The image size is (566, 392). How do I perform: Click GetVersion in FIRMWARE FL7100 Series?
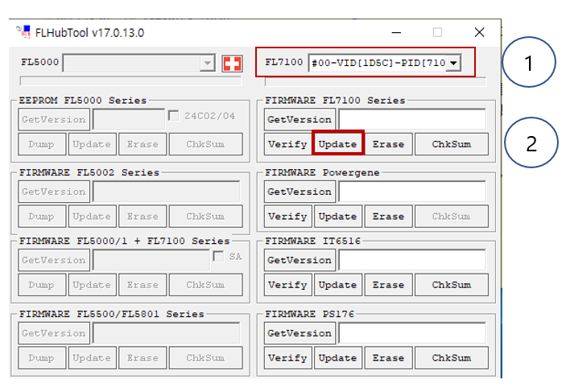(x=300, y=119)
